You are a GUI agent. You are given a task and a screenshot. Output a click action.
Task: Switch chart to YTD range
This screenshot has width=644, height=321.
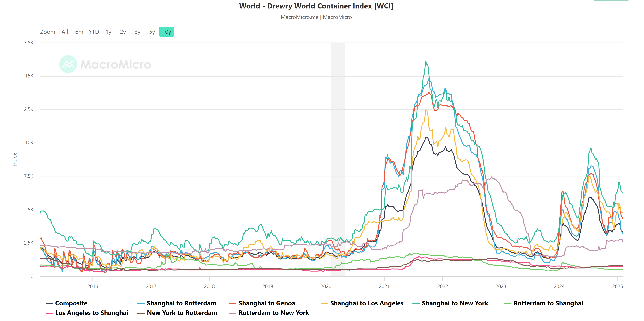(94, 32)
